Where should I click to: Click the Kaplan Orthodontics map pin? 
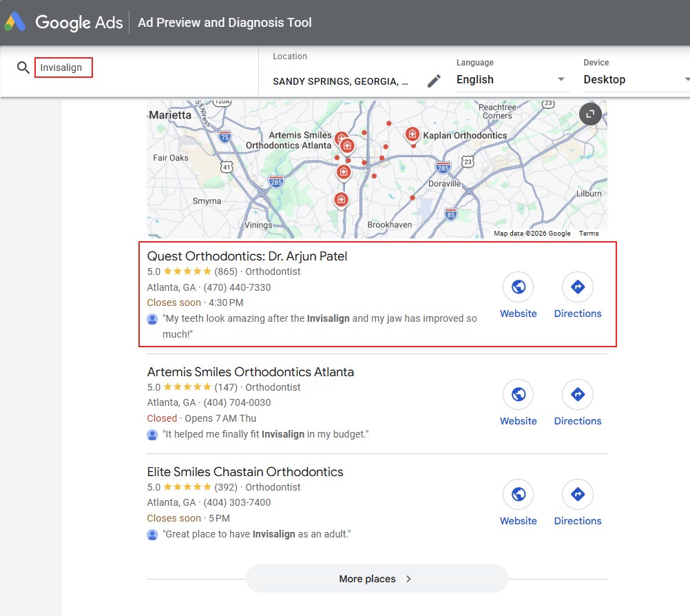412,134
